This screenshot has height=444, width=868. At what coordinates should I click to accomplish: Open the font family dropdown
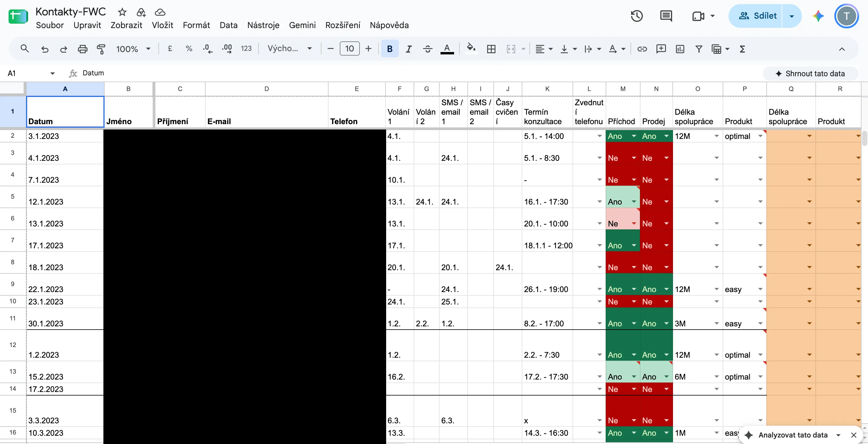pyautogui.click(x=290, y=49)
